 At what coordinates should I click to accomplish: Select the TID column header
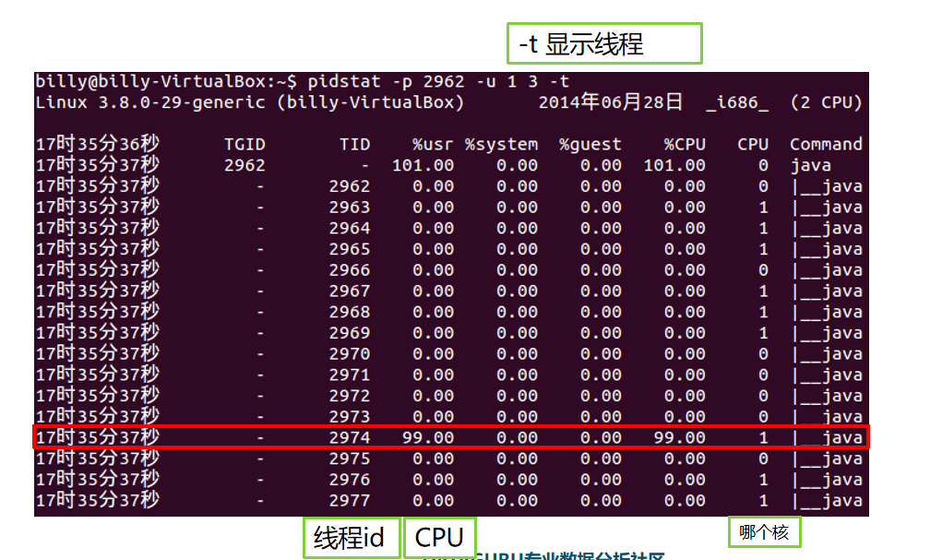(x=353, y=144)
